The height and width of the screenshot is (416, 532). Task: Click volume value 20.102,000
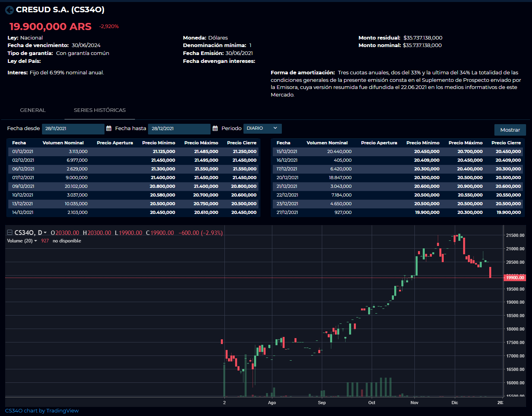(76, 186)
